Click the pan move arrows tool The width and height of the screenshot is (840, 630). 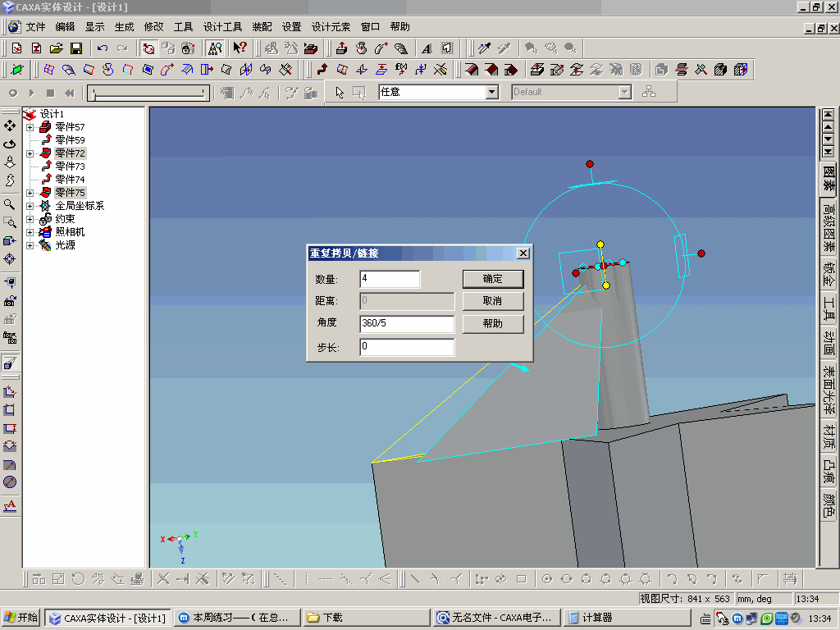tap(10, 126)
